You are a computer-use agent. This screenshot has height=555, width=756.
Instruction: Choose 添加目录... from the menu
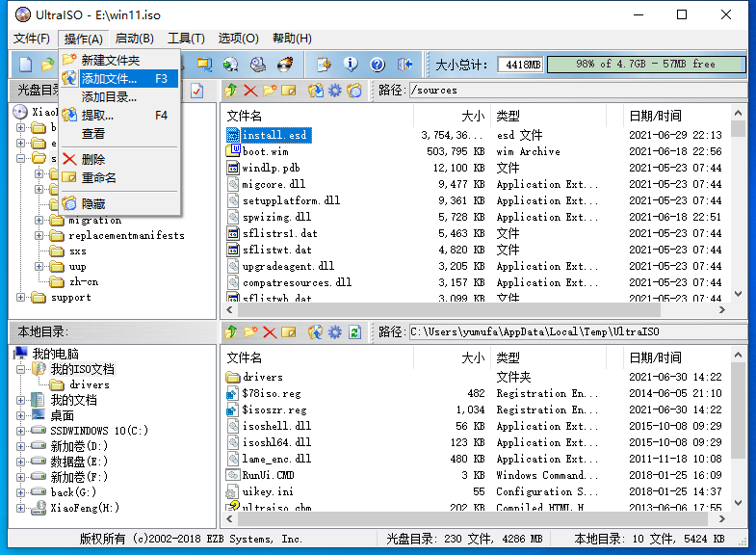(119, 97)
